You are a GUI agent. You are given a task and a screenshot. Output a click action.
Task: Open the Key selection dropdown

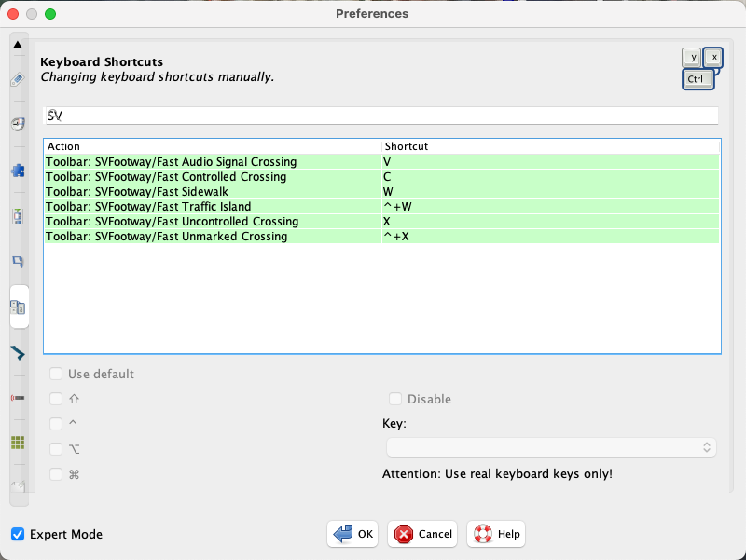(x=552, y=447)
